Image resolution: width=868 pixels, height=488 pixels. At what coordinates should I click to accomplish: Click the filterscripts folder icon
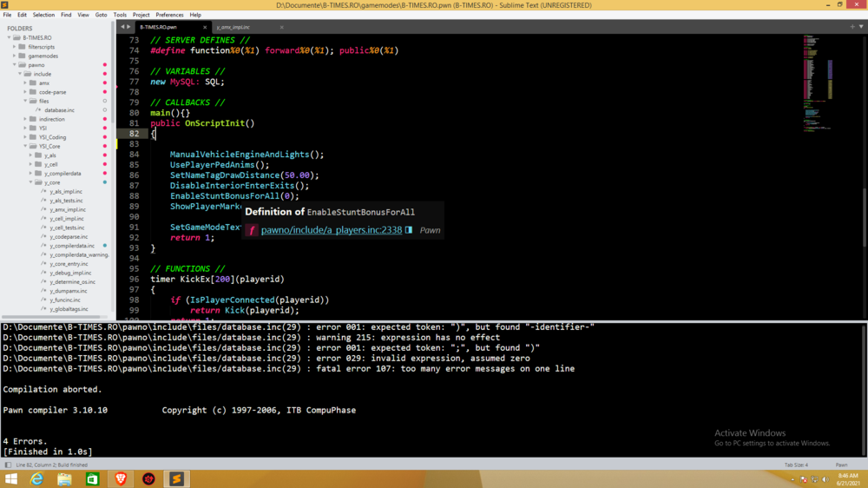coord(23,47)
